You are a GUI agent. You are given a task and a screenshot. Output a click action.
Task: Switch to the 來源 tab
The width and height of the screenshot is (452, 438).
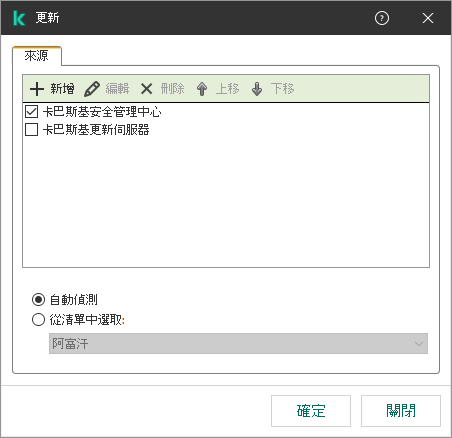(x=37, y=56)
